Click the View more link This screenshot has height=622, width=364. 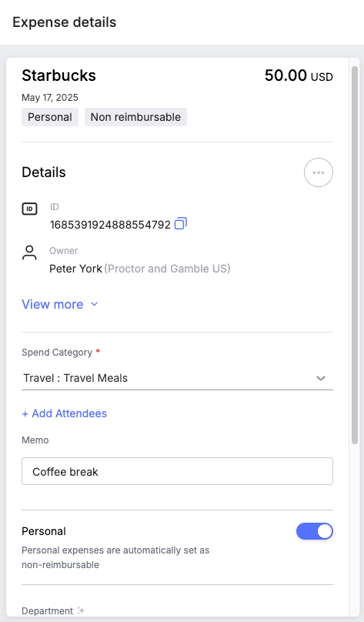click(52, 304)
